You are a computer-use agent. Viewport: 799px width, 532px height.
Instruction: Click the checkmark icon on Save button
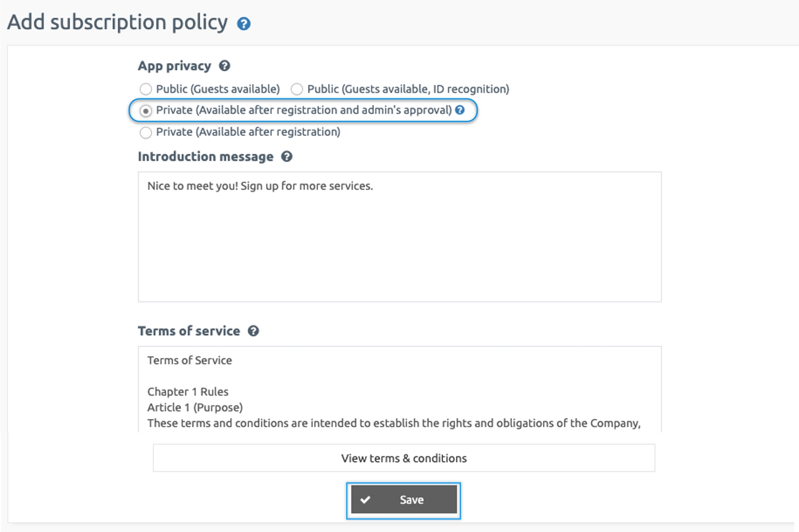pos(366,499)
